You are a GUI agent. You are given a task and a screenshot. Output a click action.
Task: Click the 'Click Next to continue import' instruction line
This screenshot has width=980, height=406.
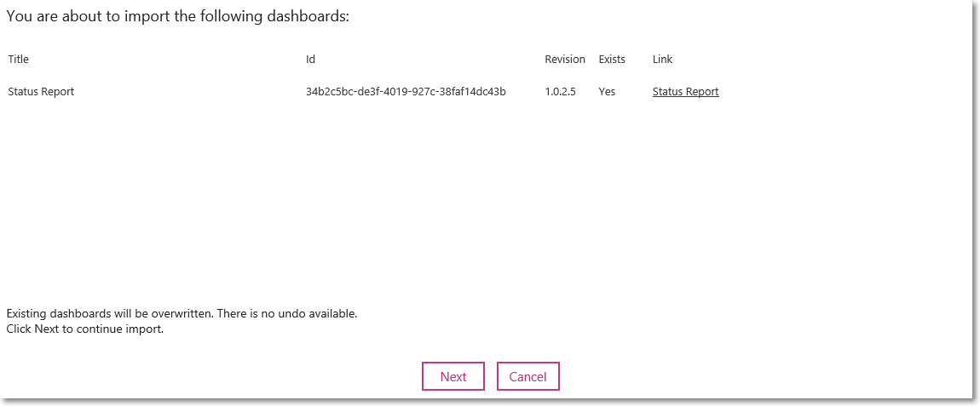click(85, 329)
